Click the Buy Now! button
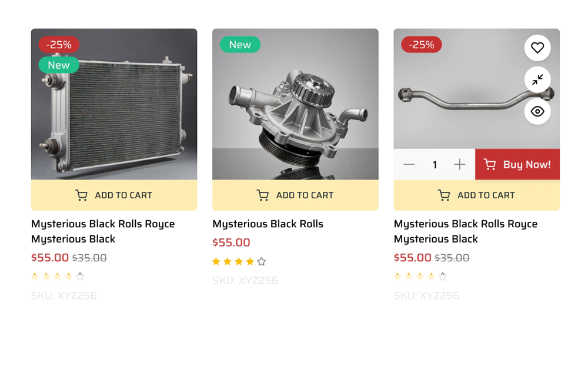588x369 pixels. 517,164
